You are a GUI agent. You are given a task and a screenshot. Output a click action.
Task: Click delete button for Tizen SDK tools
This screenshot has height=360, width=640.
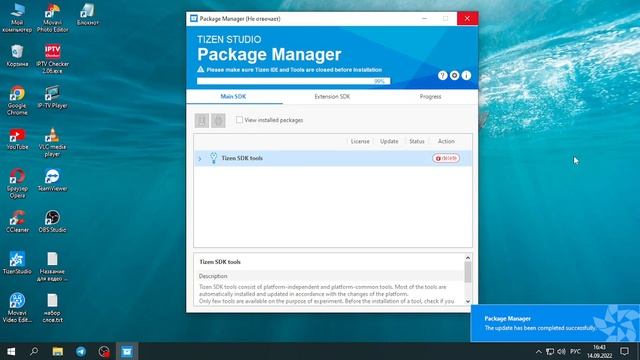click(446, 158)
